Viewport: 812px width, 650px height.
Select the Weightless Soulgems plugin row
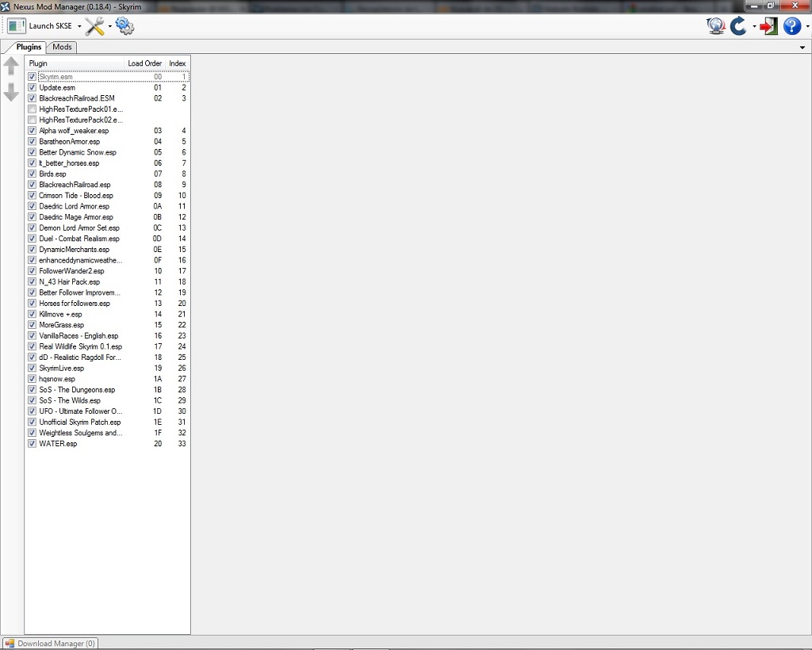(108, 433)
